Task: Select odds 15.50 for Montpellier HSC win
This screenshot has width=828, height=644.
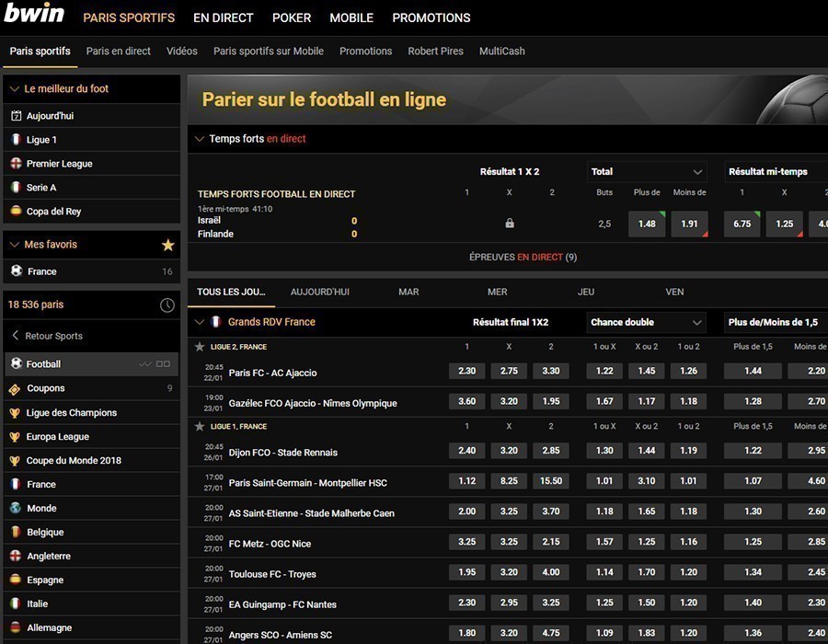Action: pyautogui.click(x=551, y=481)
